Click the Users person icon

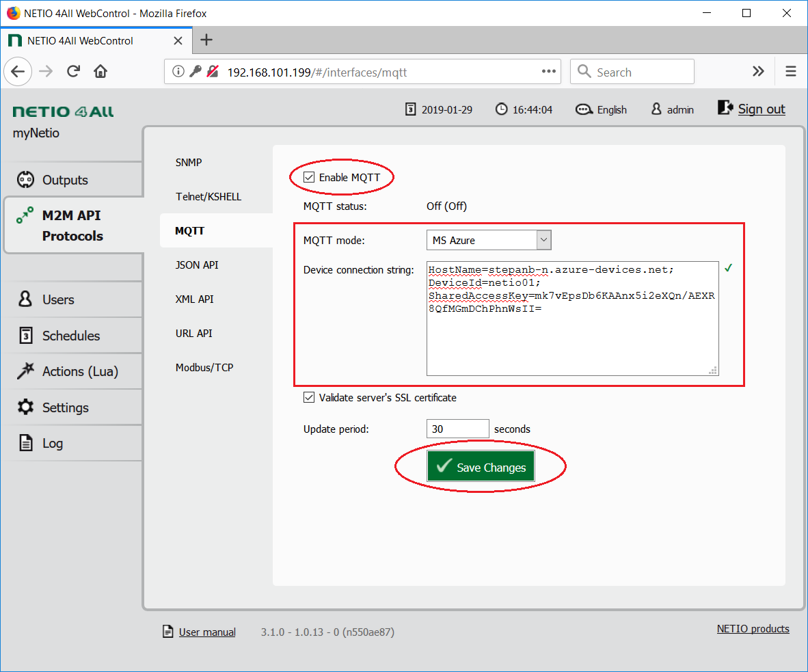pos(25,299)
